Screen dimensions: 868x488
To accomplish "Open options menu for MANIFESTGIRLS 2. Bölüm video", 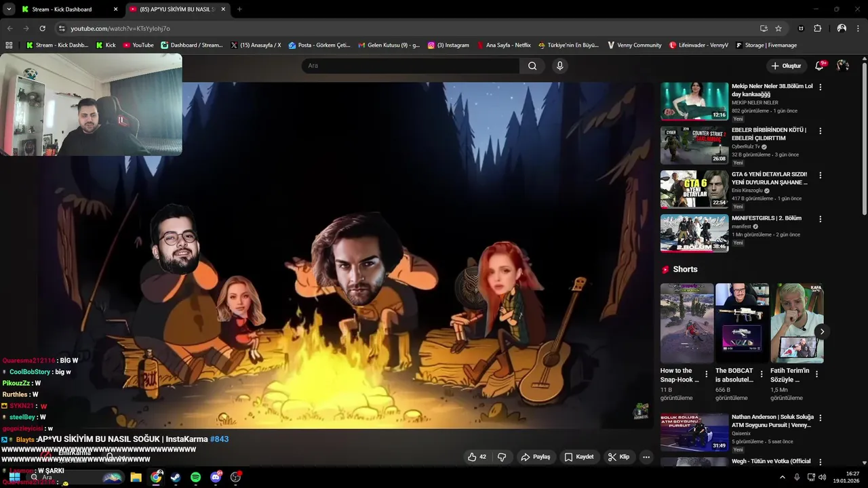I will (821, 219).
